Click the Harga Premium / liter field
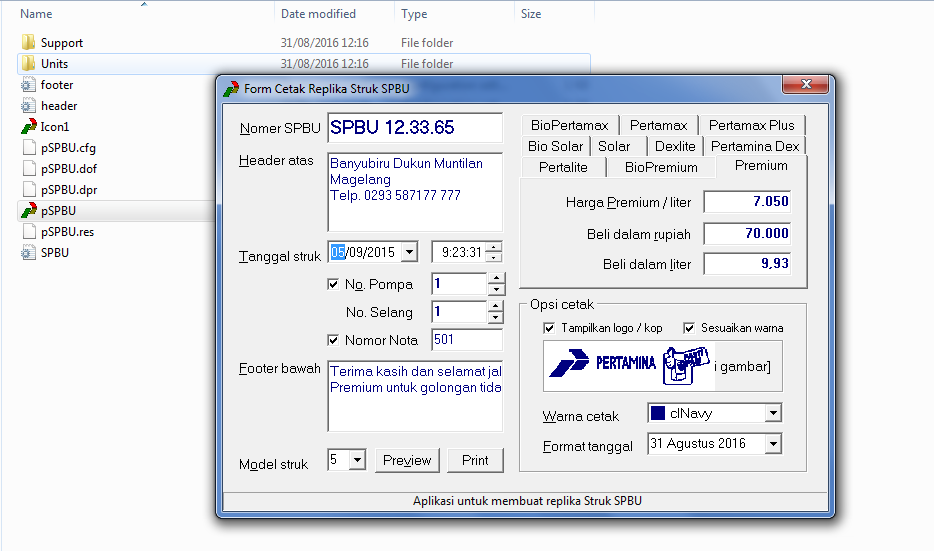934x551 pixels. (x=747, y=201)
